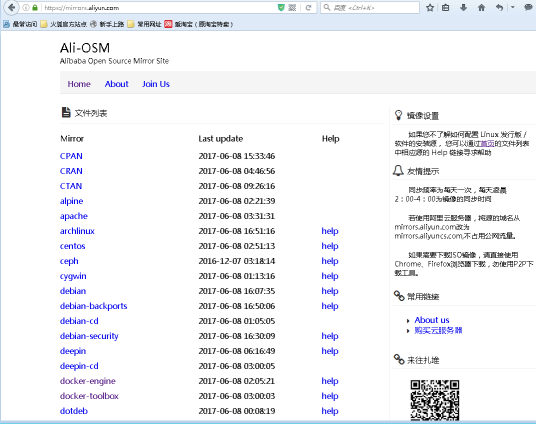Open the cygwin mirror link
The width and height of the screenshot is (536, 424).
[73, 276]
